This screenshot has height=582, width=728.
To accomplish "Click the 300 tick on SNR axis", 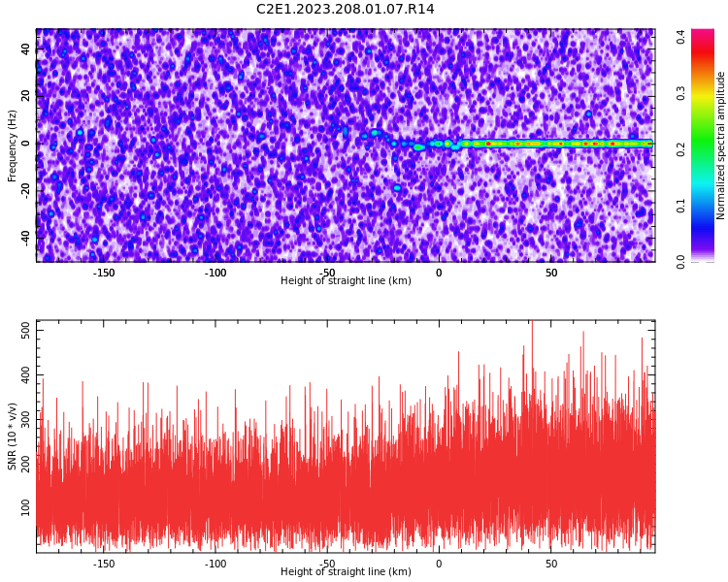I will click(x=26, y=419).
